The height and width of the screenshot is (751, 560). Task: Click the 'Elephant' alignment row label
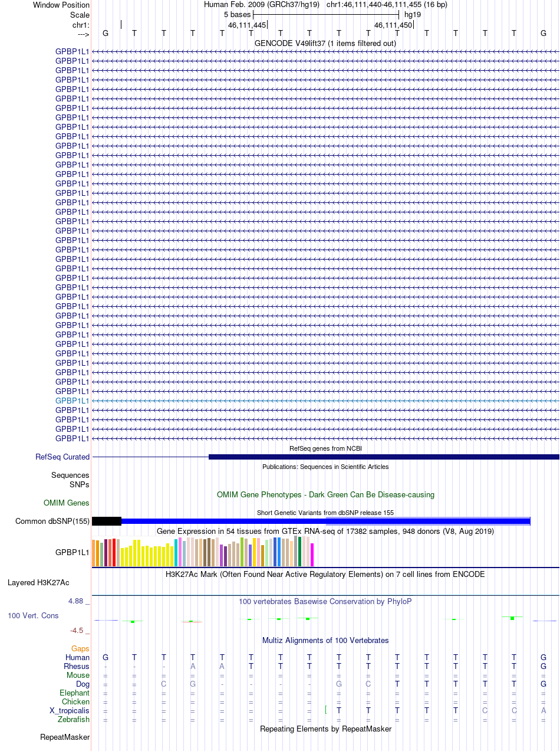click(75, 693)
